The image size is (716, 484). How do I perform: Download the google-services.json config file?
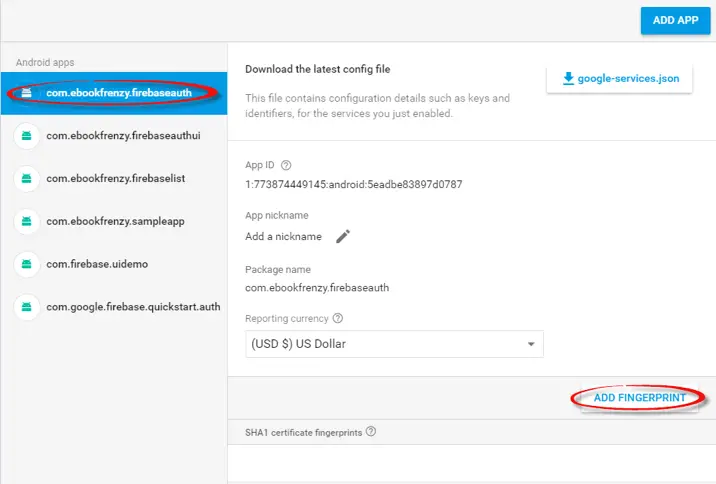pos(619,78)
